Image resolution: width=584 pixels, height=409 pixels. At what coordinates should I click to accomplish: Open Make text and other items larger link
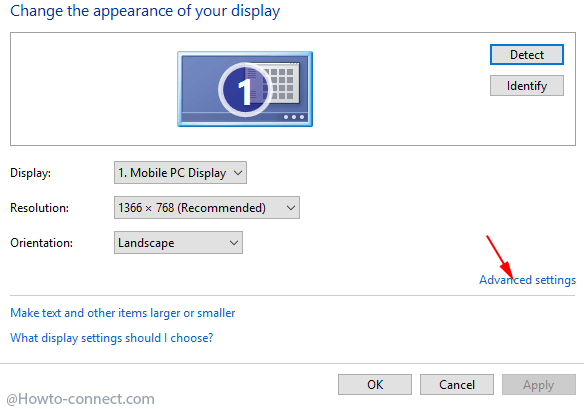[x=123, y=313]
